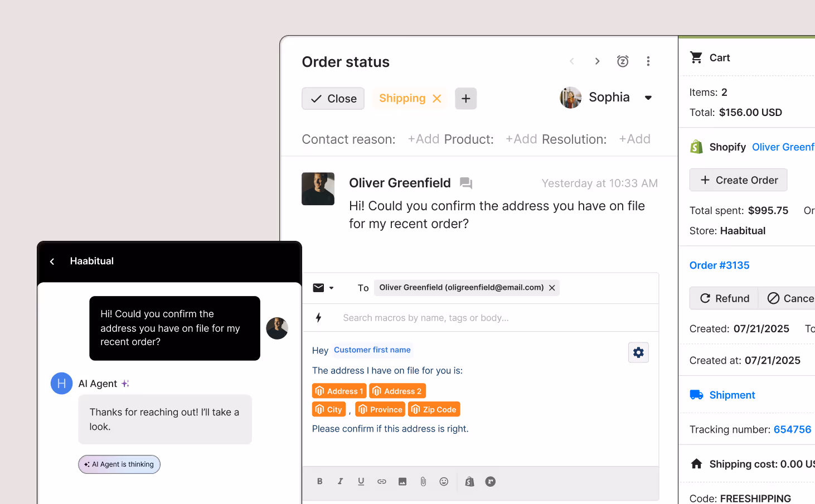Image resolution: width=815 pixels, height=504 pixels.
Task: Add a new tag with plus button
Action: tap(466, 99)
